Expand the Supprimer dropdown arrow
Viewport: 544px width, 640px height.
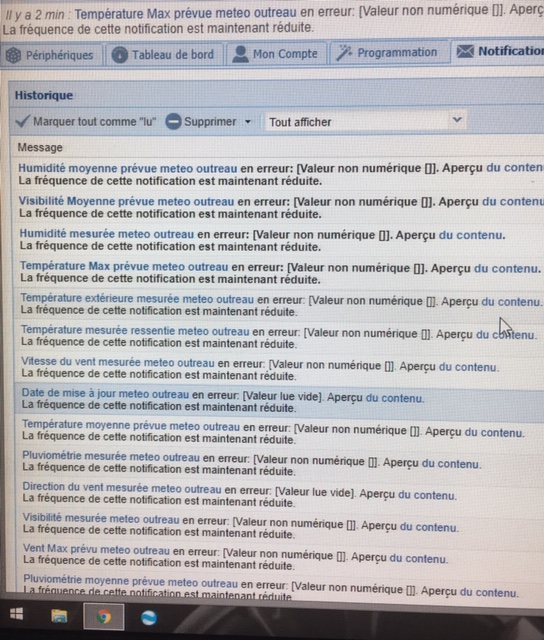248,122
